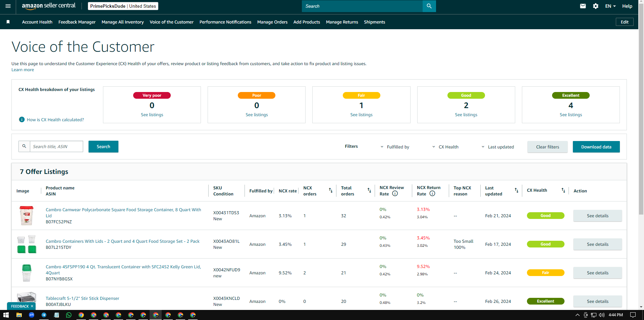Open WhatsApp from the taskbar
The image size is (644, 320).
point(69,315)
